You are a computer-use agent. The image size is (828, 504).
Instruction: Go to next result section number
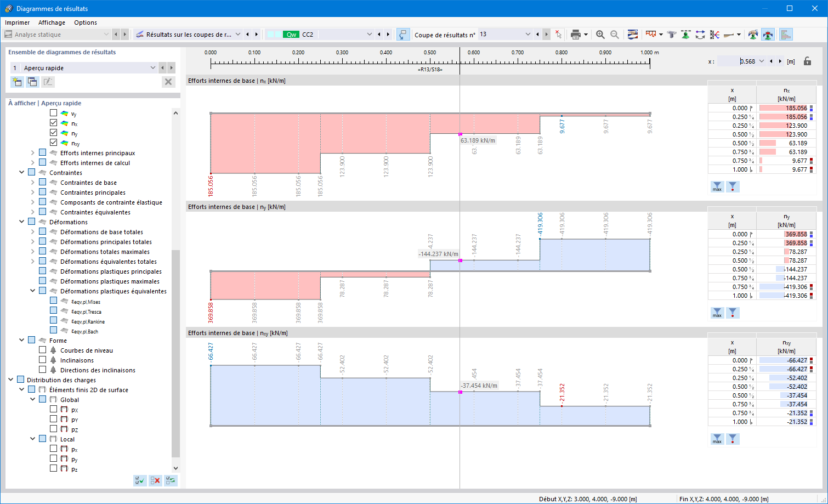click(546, 35)
